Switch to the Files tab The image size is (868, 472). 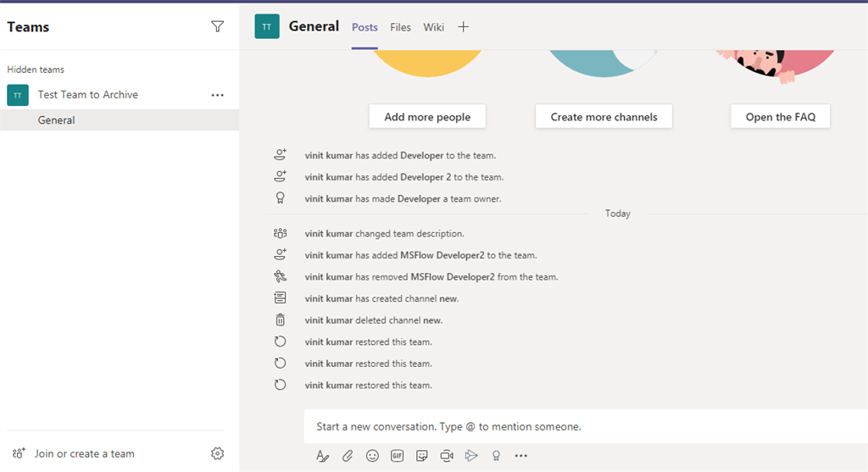[x=400, y=27]
